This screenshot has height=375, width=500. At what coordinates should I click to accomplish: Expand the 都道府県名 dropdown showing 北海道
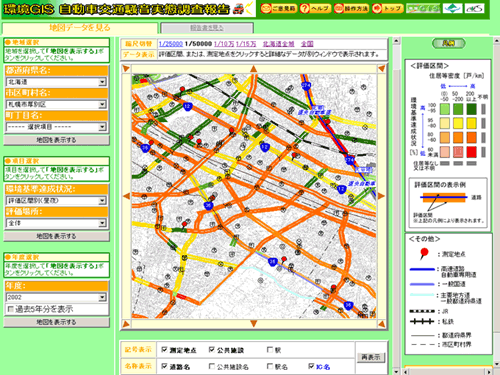click(x=56, y=82)
